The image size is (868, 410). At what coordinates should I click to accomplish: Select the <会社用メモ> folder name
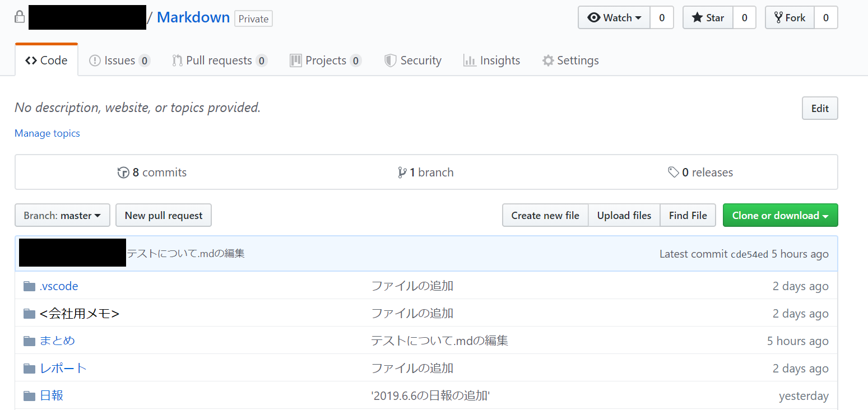pyautogui.click(x=80, y=314)
